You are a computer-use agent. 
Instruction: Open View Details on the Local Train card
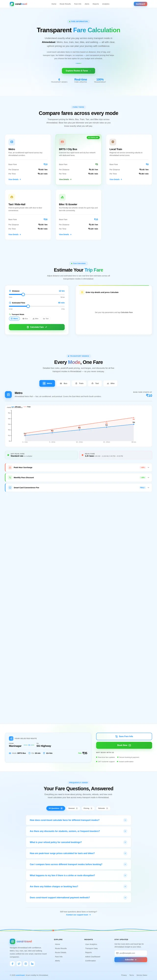pyautogui.click(x=116, y=179)
